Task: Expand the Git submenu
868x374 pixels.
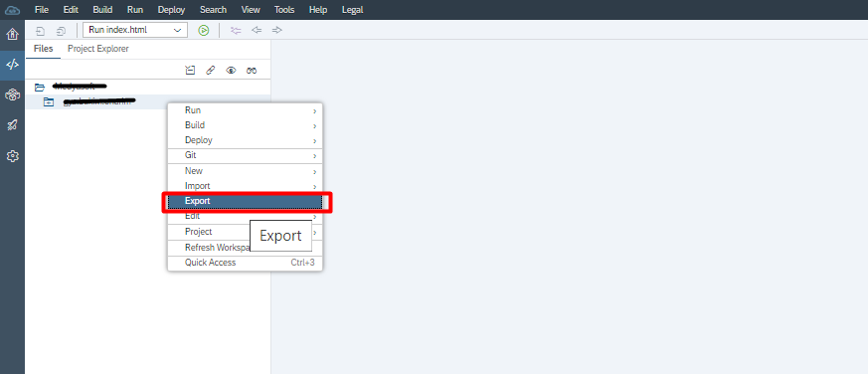Action: click(245, 156)
